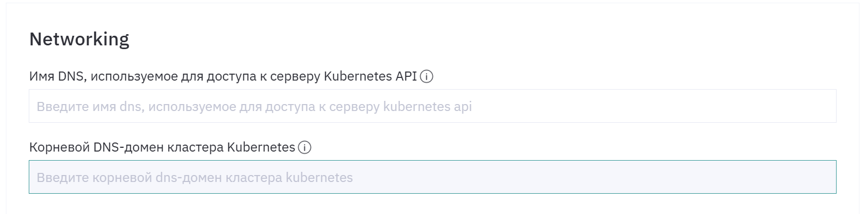Place cursor in the API DNS name box
The image size is (868, 214).
432,106
